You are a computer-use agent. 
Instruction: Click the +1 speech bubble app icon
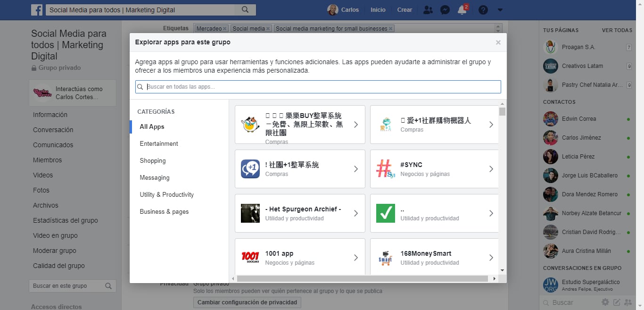pos(250,169)
